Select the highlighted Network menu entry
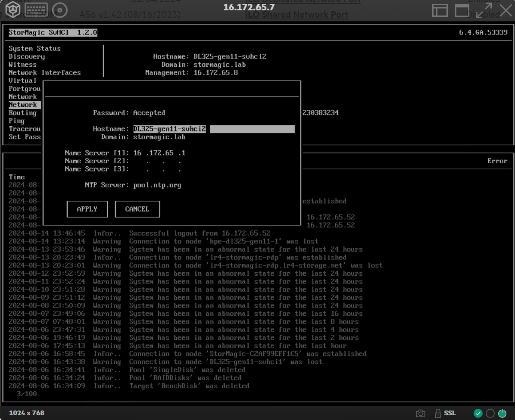 [25, 105]
